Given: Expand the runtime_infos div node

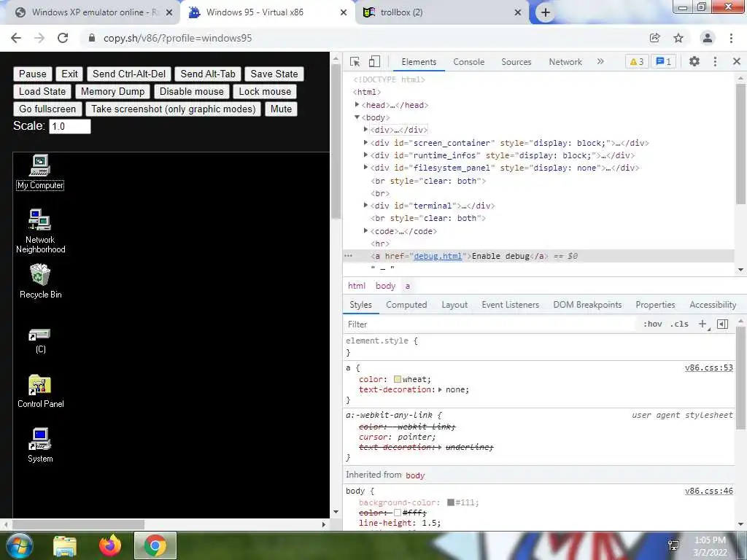Looking at the screenshot, I should 365,155.
